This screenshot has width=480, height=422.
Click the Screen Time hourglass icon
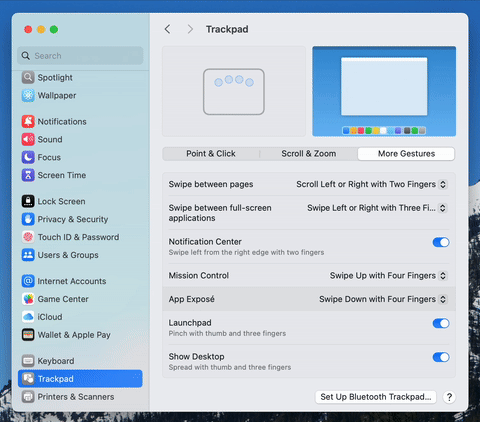tap(28, 175)
